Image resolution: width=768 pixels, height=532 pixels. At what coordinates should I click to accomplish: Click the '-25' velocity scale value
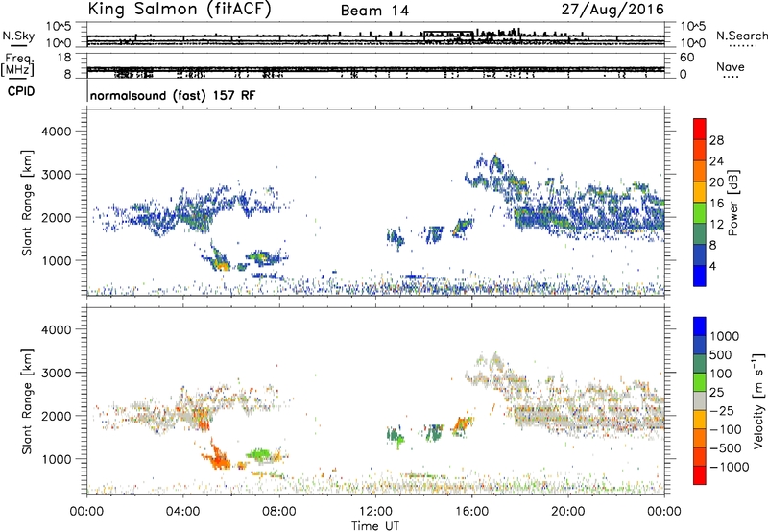point(722,411)
